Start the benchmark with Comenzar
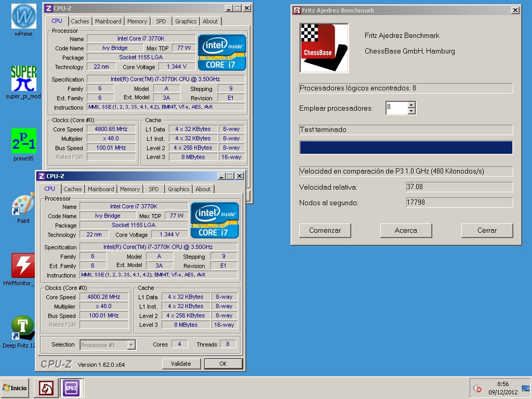This screenshot has width=532, height=399. [x=325, y=230]
